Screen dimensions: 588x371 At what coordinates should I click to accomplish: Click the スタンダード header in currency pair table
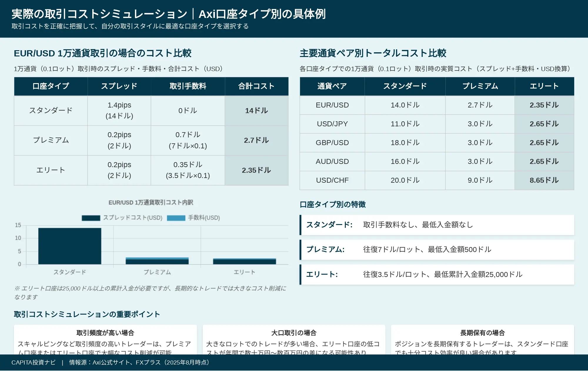pyautogui.click(x=405, y=86)
